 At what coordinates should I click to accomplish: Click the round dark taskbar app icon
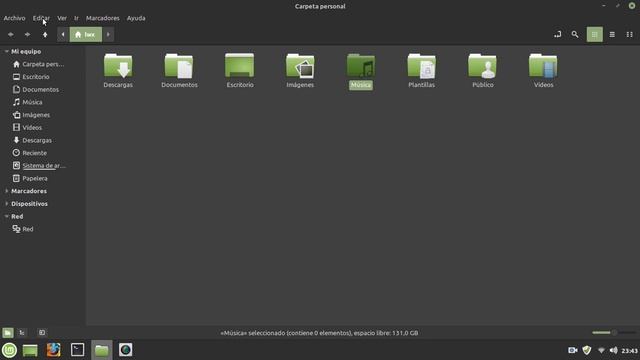point(125,350)
